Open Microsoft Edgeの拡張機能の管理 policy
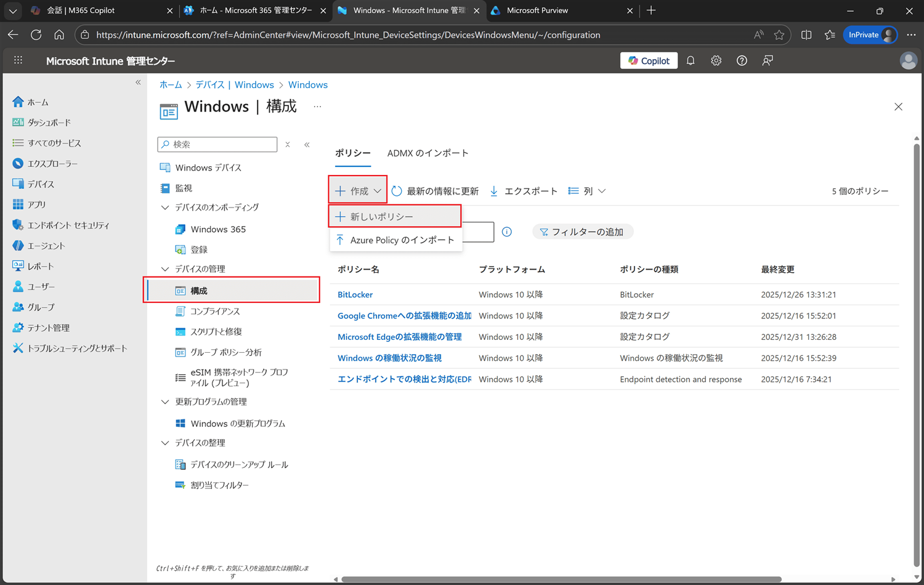Screen dimensions: 924x585 click(x=399, y=337)
